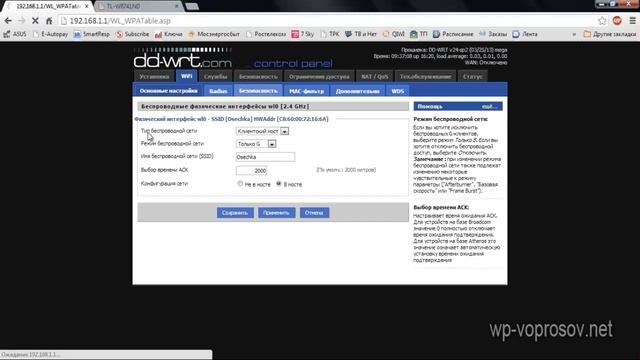Open the Ключи bookmark

pyautogui.click(x=169, y=34)
